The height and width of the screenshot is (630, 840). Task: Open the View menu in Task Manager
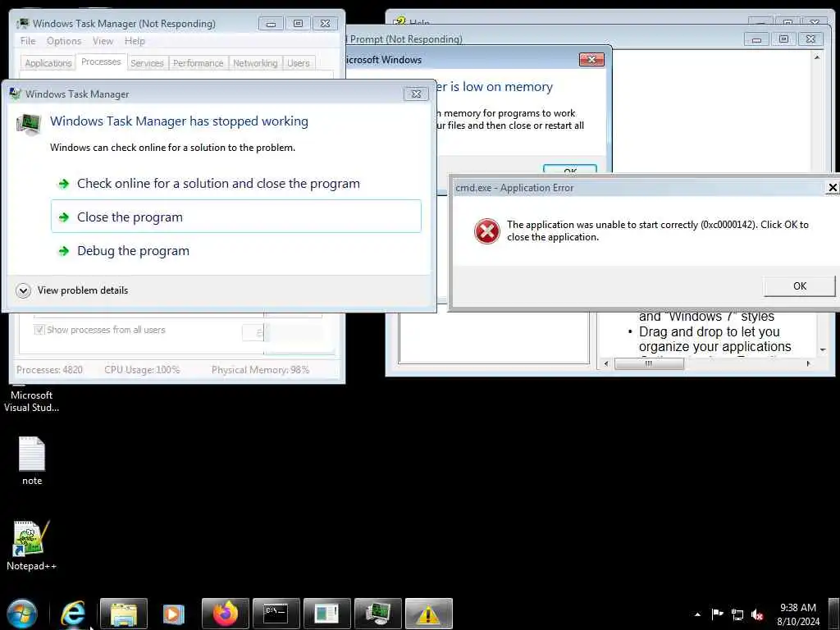(103, 41)
